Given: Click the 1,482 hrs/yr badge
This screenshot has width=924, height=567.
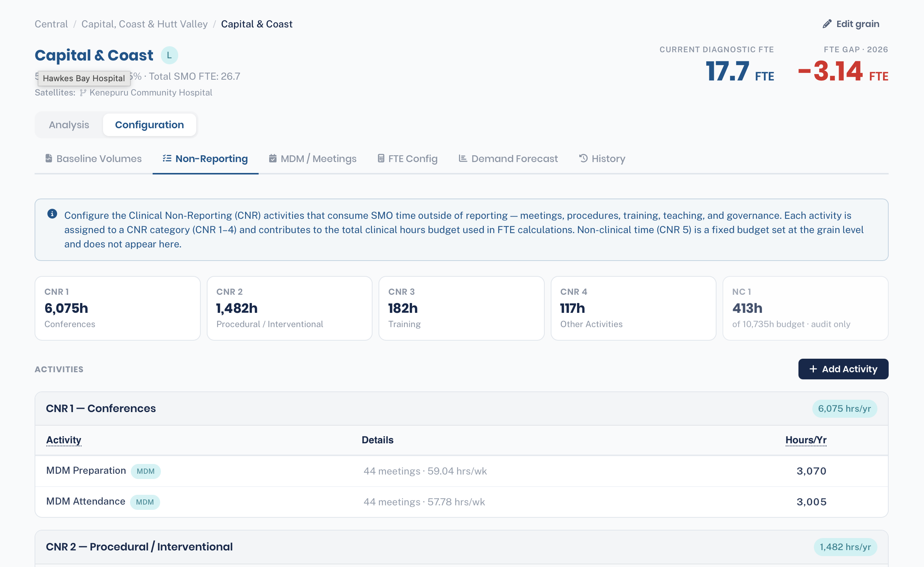Looking at the screenshot, I should [x=845, y=547].
